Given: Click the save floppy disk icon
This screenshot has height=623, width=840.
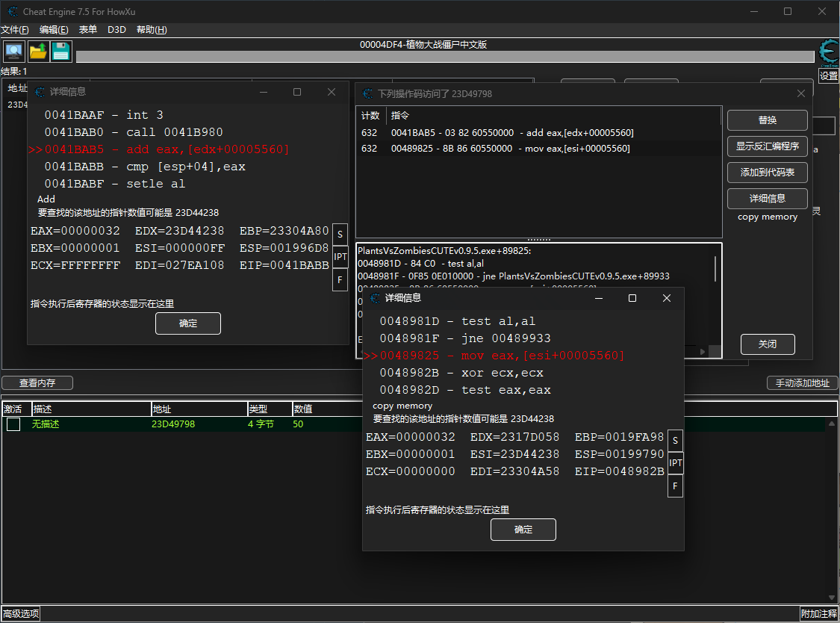Looking at the screenshot, I should pyautogui.click(x=60, y=52).
